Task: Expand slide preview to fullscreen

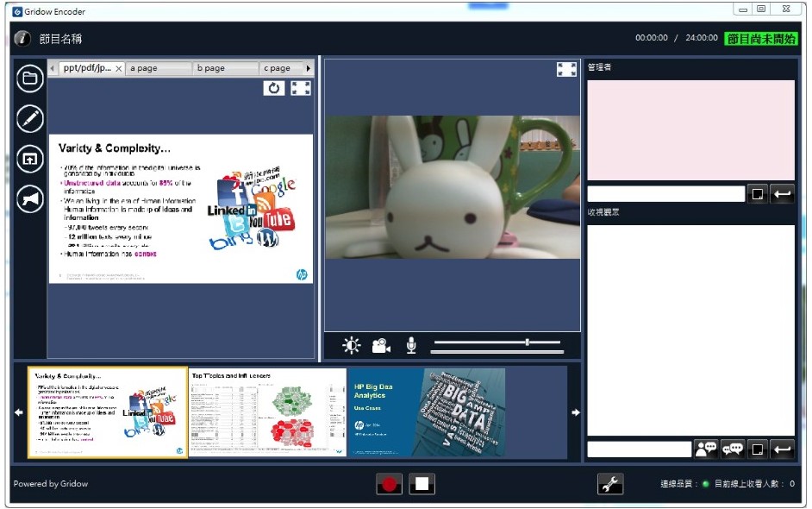Action: pyautogui.click(x=301, y=88)
